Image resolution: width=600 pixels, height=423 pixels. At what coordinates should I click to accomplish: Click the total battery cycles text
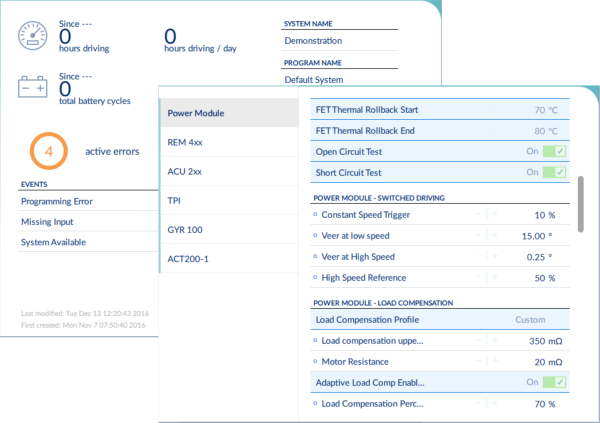pos(95,101)
